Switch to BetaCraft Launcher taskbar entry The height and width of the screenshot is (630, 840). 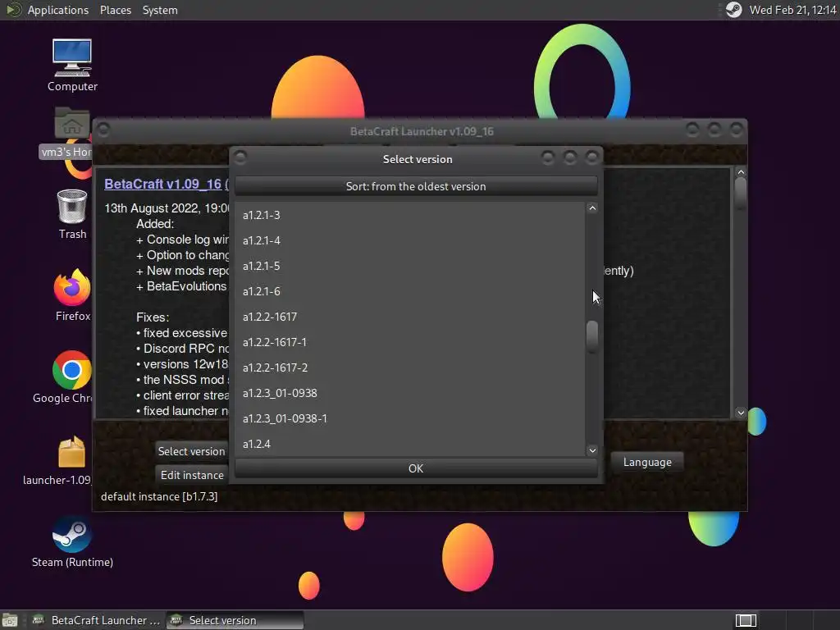pos(97,620)
